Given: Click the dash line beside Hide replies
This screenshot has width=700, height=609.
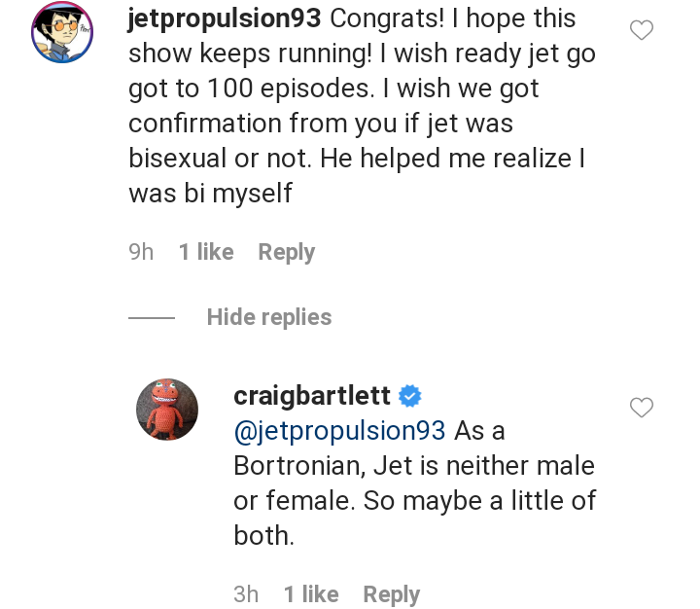Looking at the screenshot, I should tap(152, 318).
